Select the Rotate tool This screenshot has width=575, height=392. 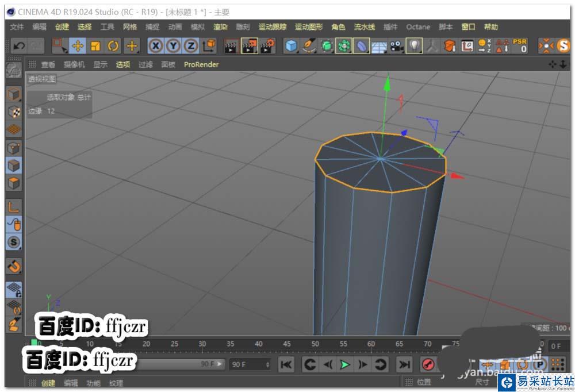pos(114,46)
